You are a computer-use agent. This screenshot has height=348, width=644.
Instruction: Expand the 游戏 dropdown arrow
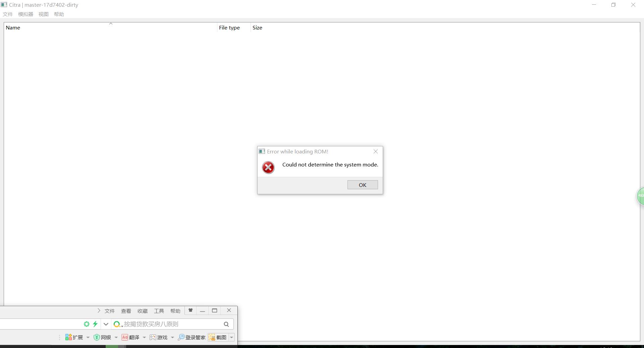[172, 337]
